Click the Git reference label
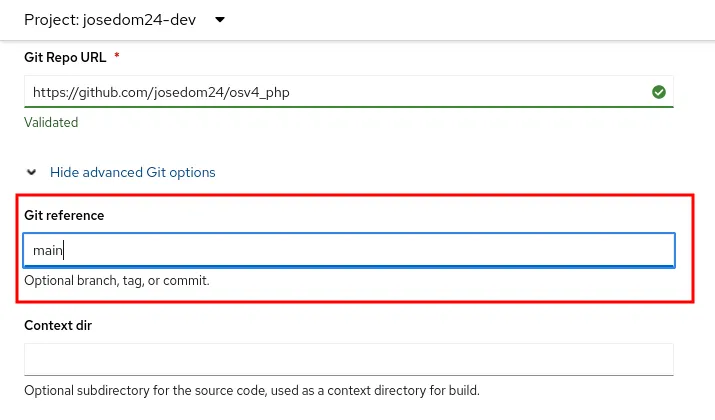Image resolution: width=715 pixels, height=420 pixels. click(64, 215)
